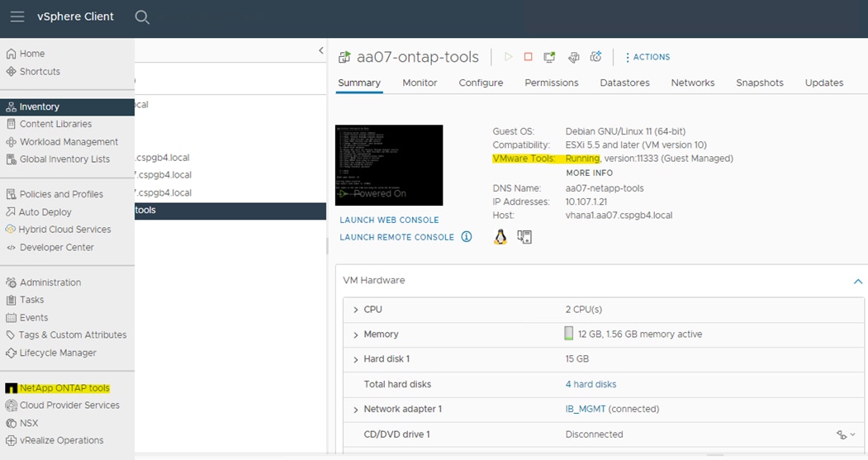The image size is (868, 460).
Task: Open the CD/DVD drive 1 connection dropdown
Action: pyautogui.click(x=846, y=435)
